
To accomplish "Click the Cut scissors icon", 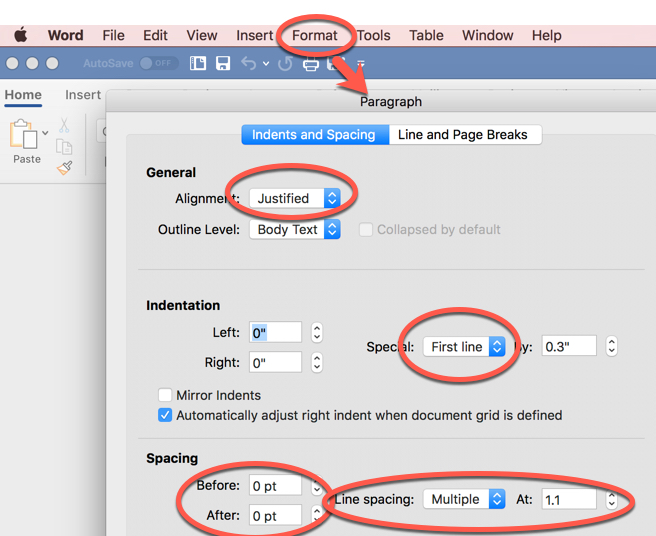I will (64, 125).
